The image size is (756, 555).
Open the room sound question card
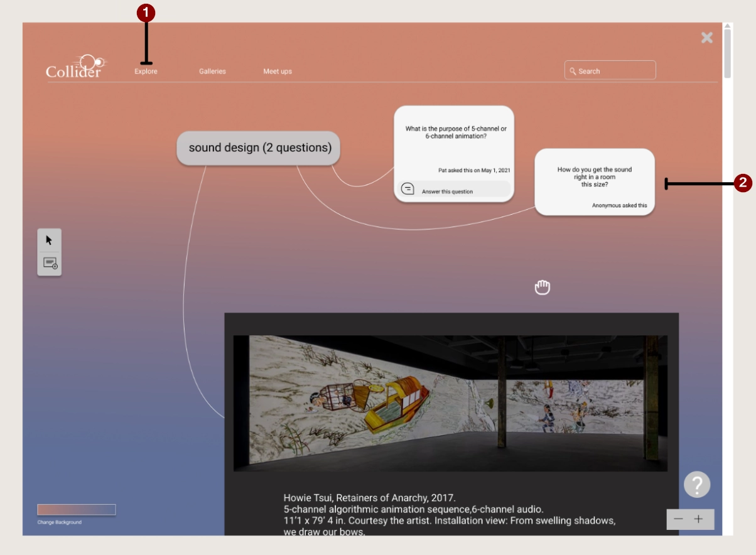(x=594, y=182)
